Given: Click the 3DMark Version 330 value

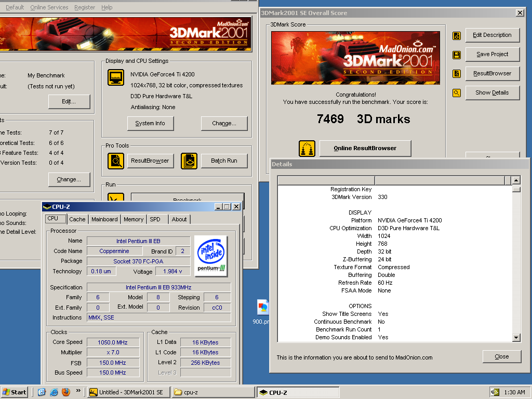Looking at the screenshot, I should click(x=382, y=197).
